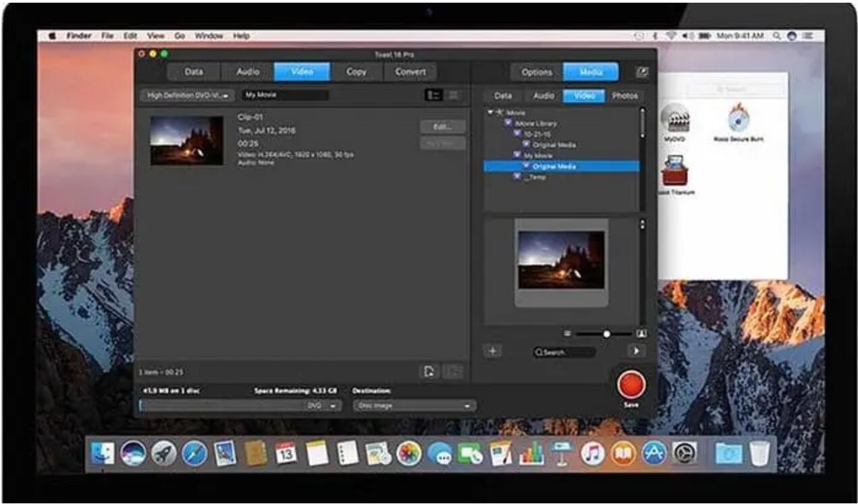Select the Data media browser tab
Screen dimensions: 858x504
(x=503, y=96)
